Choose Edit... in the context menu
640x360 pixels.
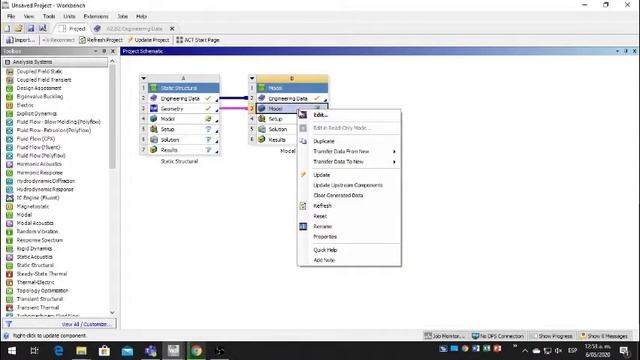(x=349, y=115)
